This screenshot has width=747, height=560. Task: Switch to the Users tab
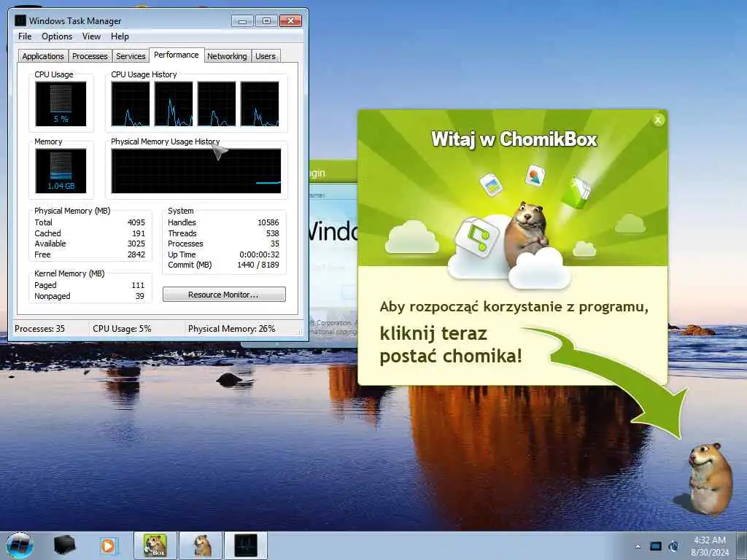point(266,56)
